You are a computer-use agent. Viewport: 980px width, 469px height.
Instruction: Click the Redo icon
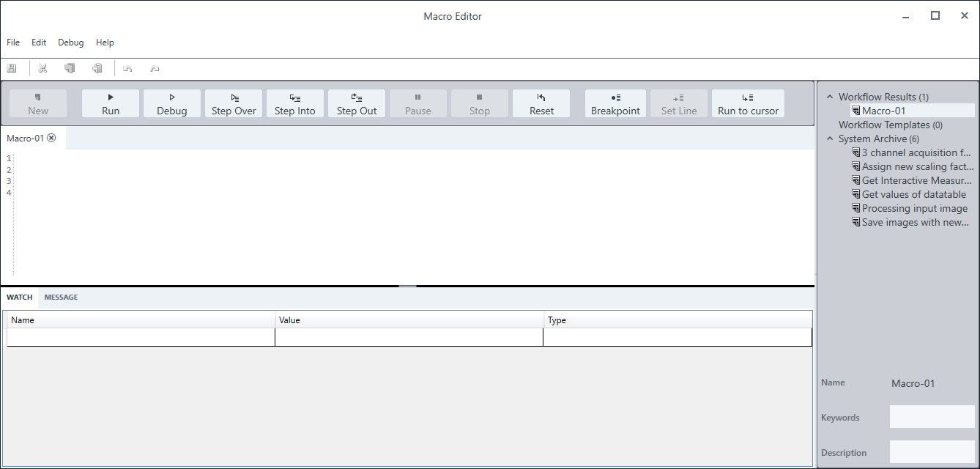coord(155,67)
